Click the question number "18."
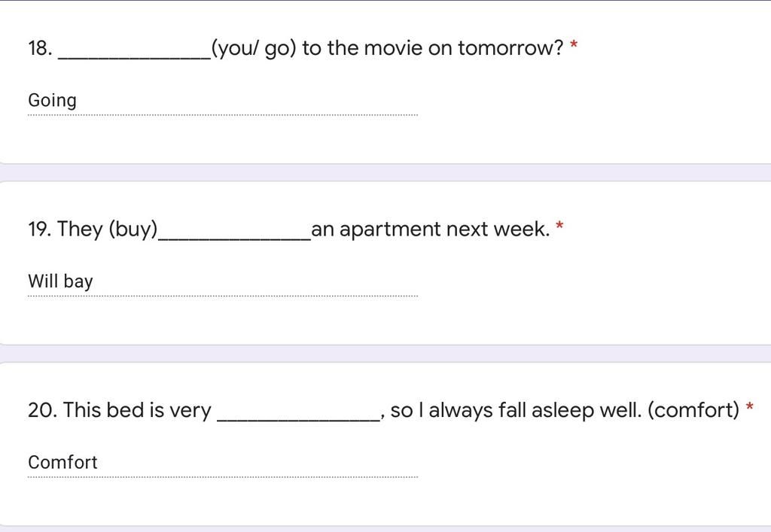 [41, 48]
